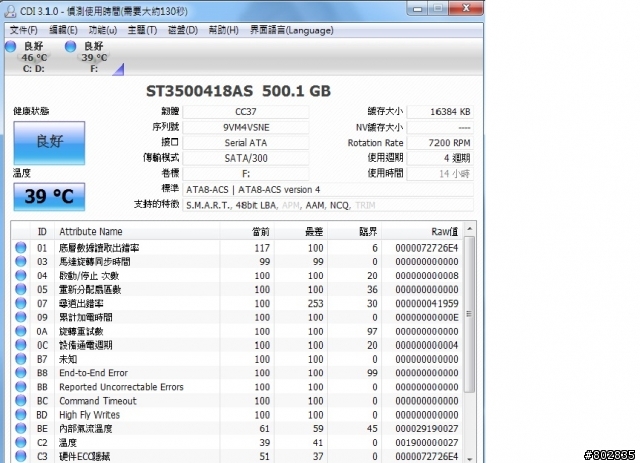Image resolution: width=640 pixels, height=463 pixels.
Task: Click the Raw值 column header
Action: coord(423,232)
